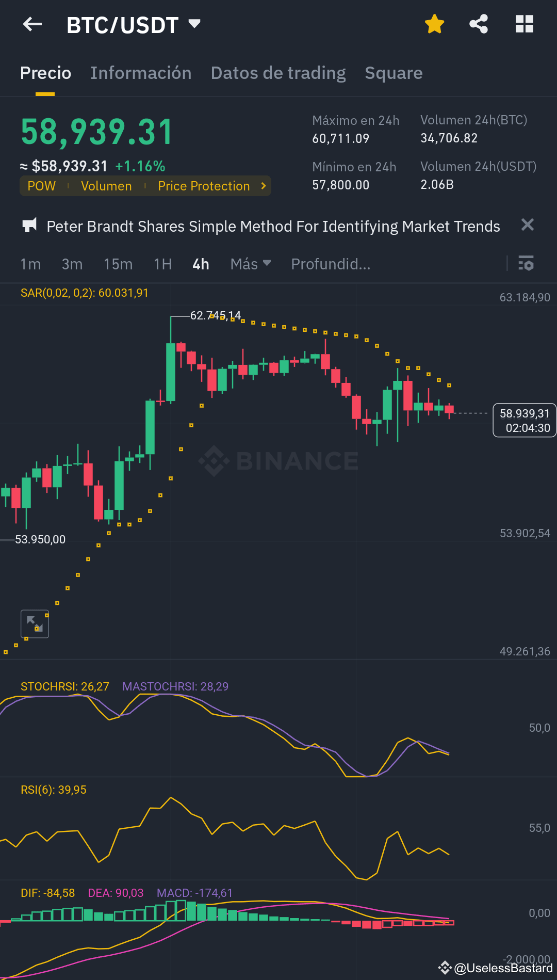Expand tags with the chevron arrow
Image resolution: width=557 pixels, height=980 pixels.
[264, 186]
